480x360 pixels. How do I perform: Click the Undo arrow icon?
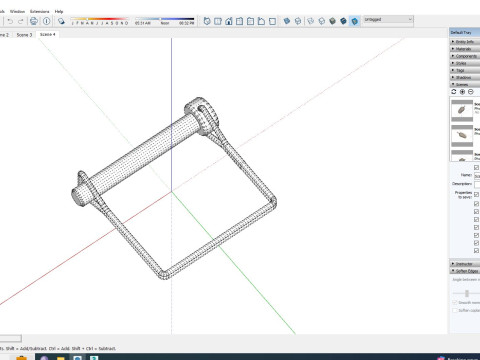click(x=10, y=21)
